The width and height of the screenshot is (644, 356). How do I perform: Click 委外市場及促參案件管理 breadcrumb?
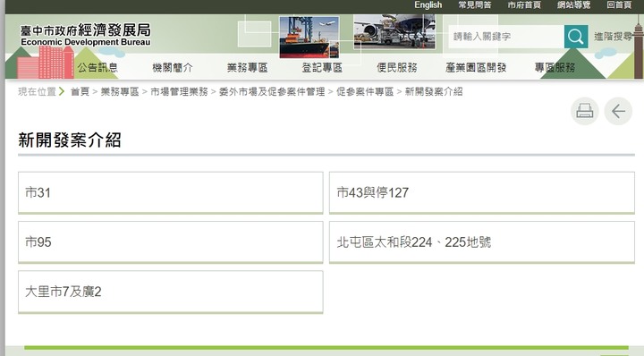point(272,91)
